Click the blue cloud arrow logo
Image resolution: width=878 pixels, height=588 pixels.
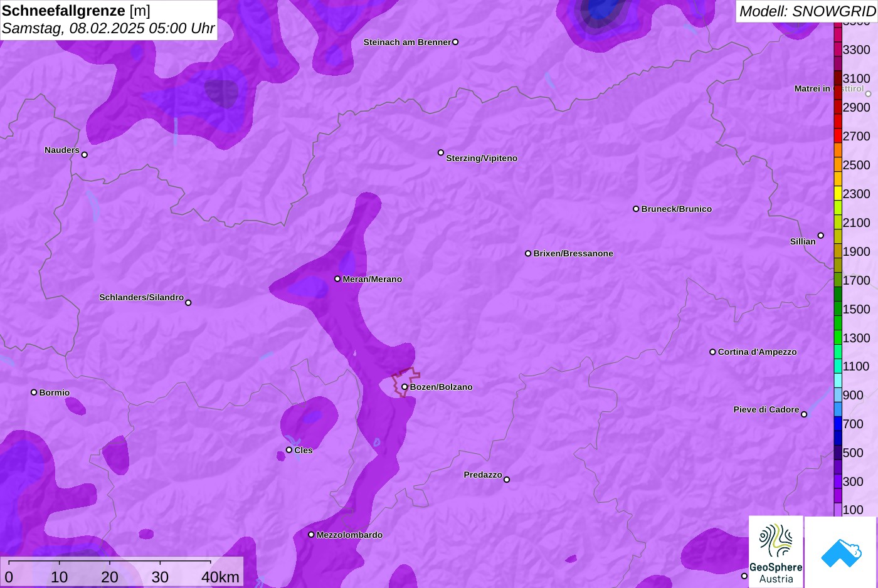coord(841,552)
